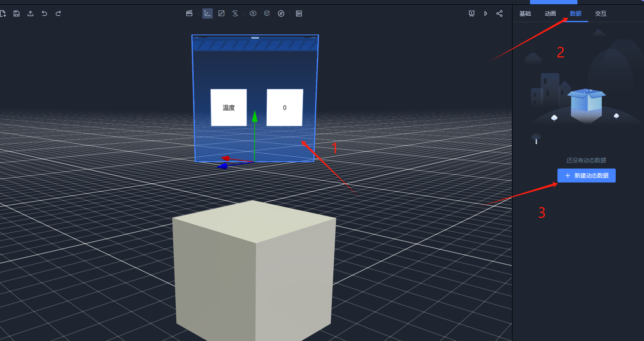
Task: Click the red X-axis arrow of gizmo
Action: (226, 158)
